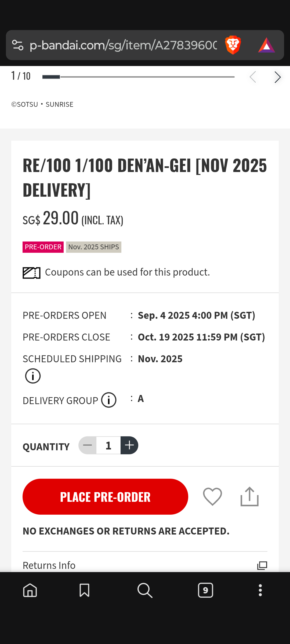
Task: Increase quantity with plus button
Action: click(129, 445)
